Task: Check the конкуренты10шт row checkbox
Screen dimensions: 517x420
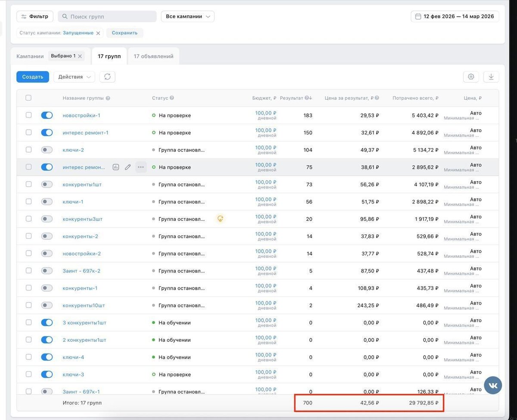Action: pyautogui.click(x=28, y=305)
